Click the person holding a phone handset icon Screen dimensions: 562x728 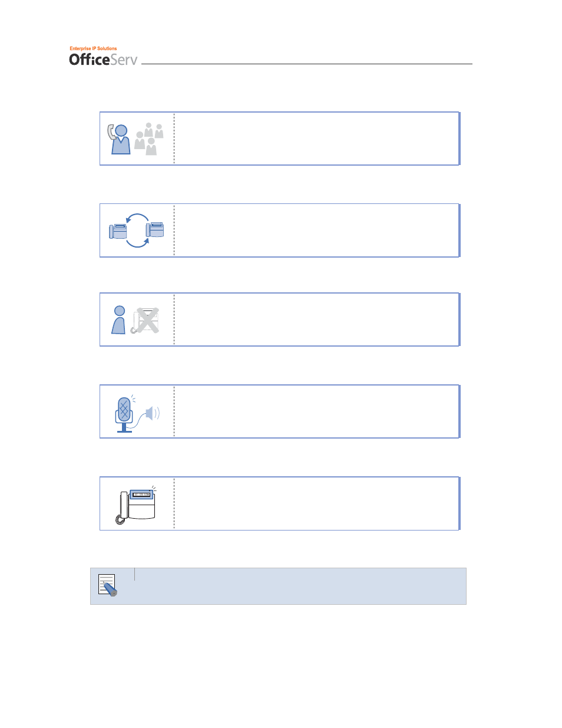click(119, 139)
